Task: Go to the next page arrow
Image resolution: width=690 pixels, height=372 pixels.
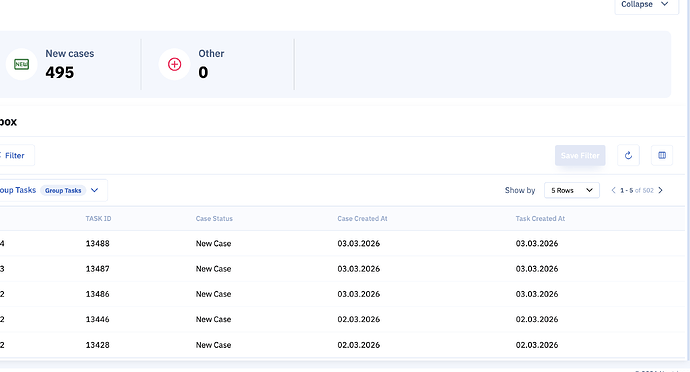Action: 661,190
